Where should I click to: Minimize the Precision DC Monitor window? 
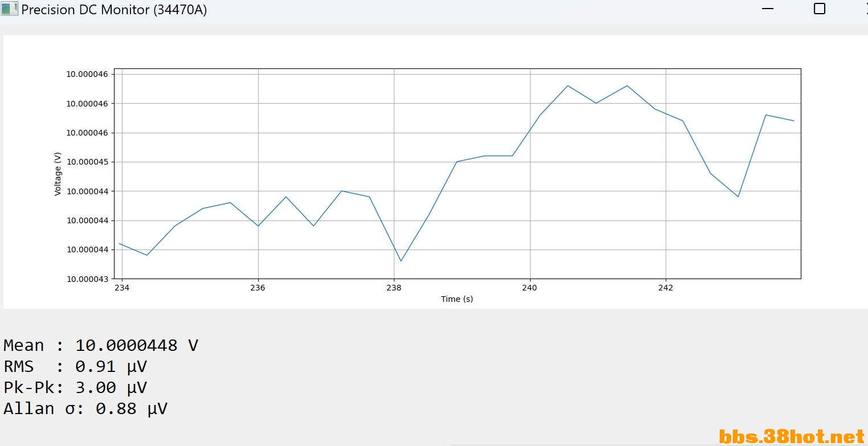(768, 9)
